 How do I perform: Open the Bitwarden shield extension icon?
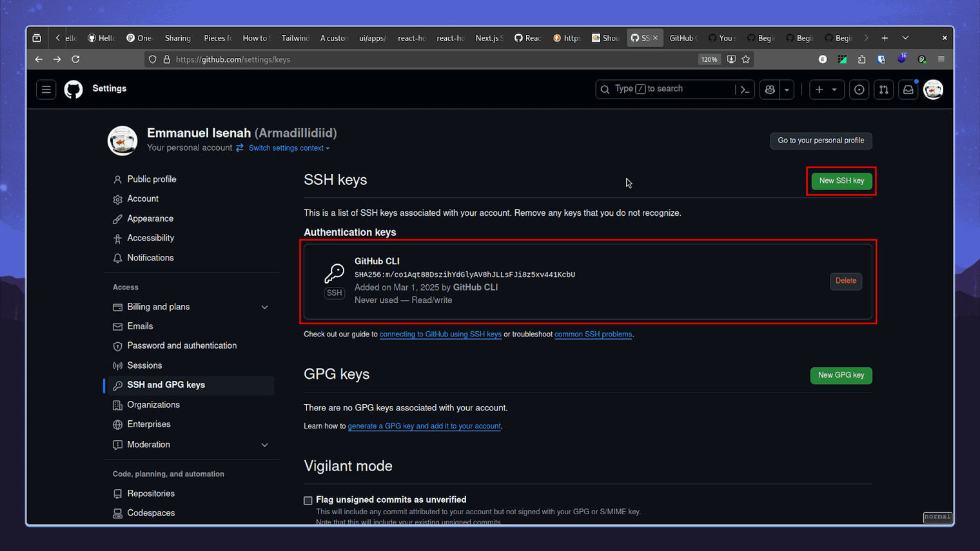(x=881, y=59)
